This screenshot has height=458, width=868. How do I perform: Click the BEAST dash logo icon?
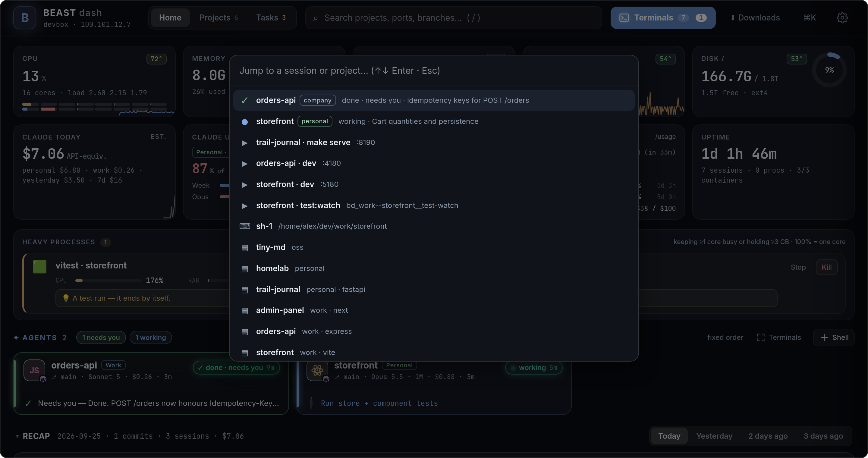(x=25, y=18)
